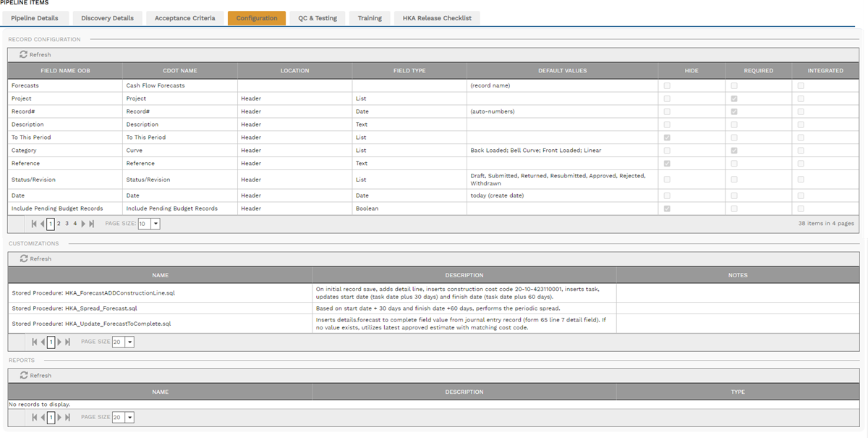Go to page 2 of Record Configuration
The image size is (868, 438).
59,224
